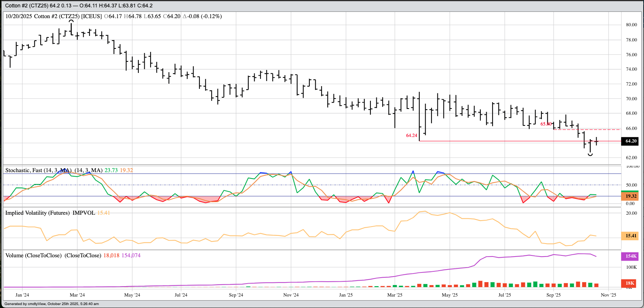Click the orange 19.32 stochastic value badge
The image size is (644, 308).
631,196
